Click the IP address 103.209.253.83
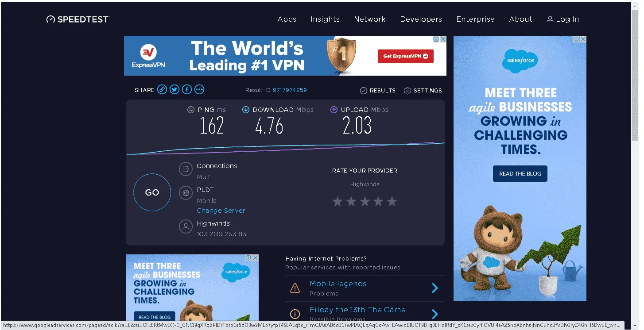Screen dimensions: 644x330 221,234
